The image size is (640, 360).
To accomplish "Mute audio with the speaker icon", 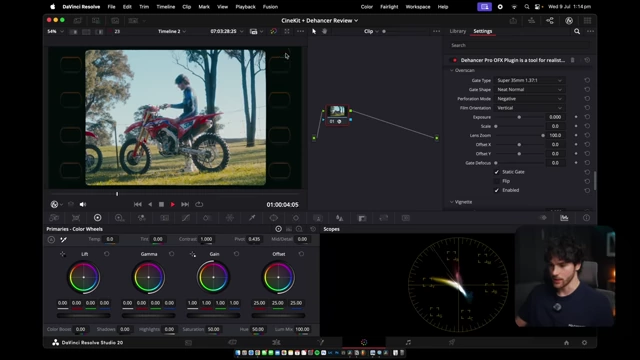I will pos(83,204).
